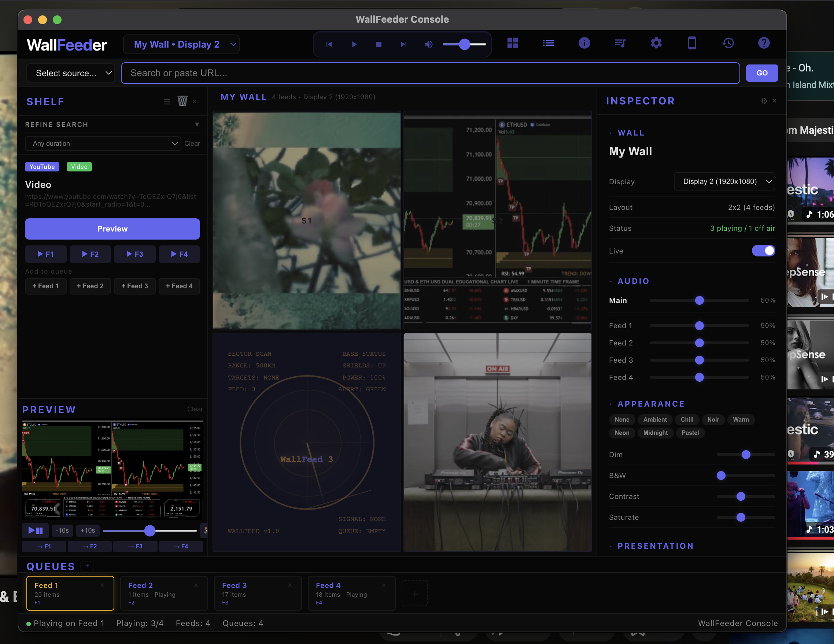Viewport: 834px width, 644px height.
Task: Adjust the Main audio slider
Action: pos(699,300)
